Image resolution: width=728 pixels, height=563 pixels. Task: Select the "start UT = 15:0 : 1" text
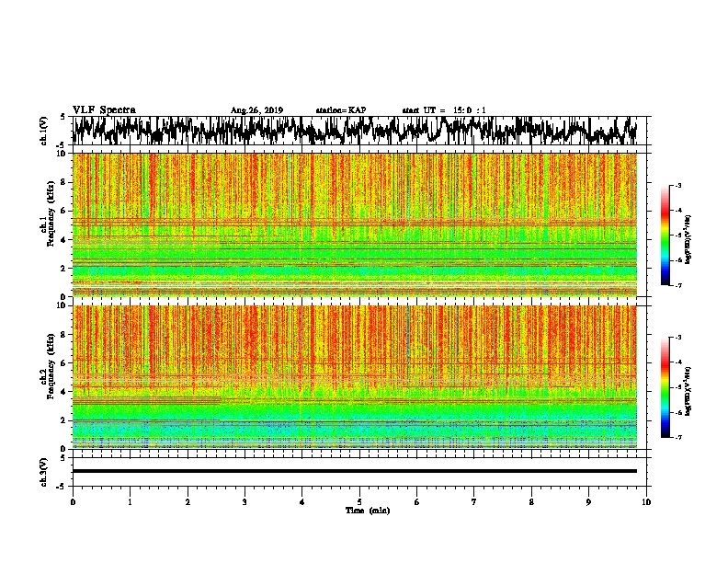444,110
